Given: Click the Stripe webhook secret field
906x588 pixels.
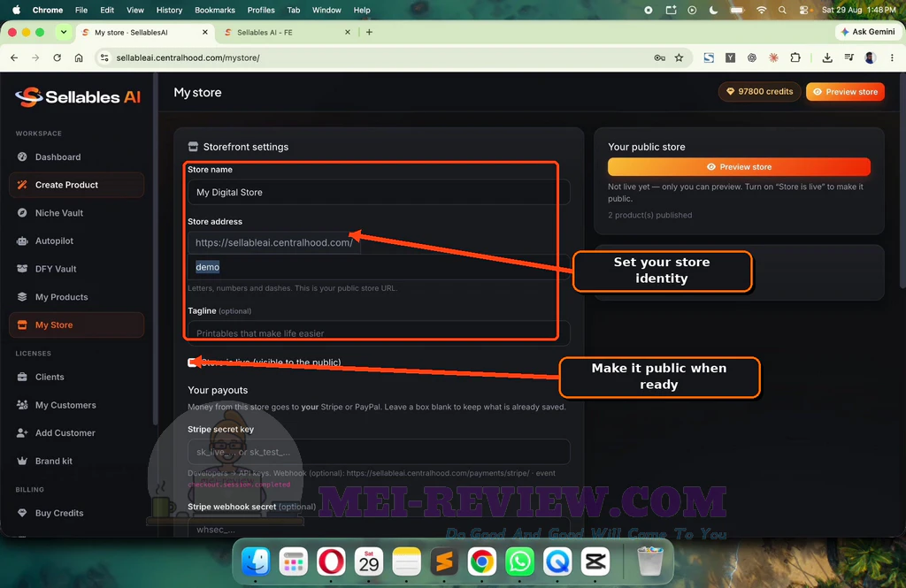Looking at the screenshot, I should point(379,529).
